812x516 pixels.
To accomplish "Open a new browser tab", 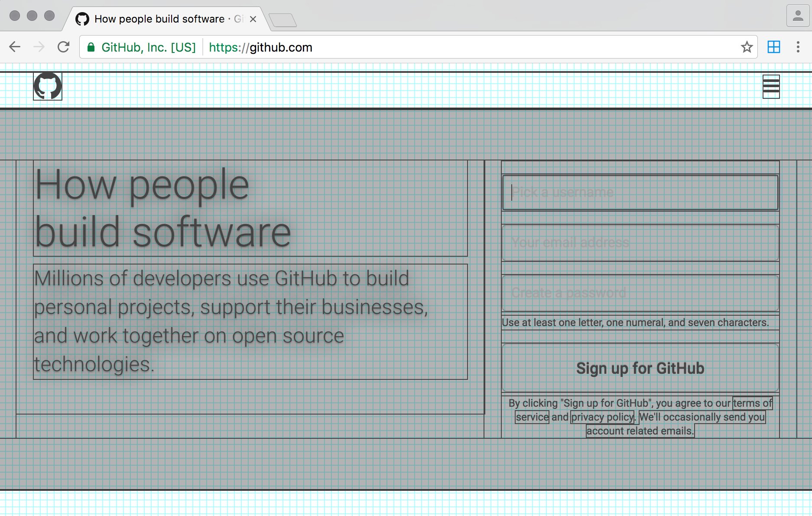I will tap(283, 20).
